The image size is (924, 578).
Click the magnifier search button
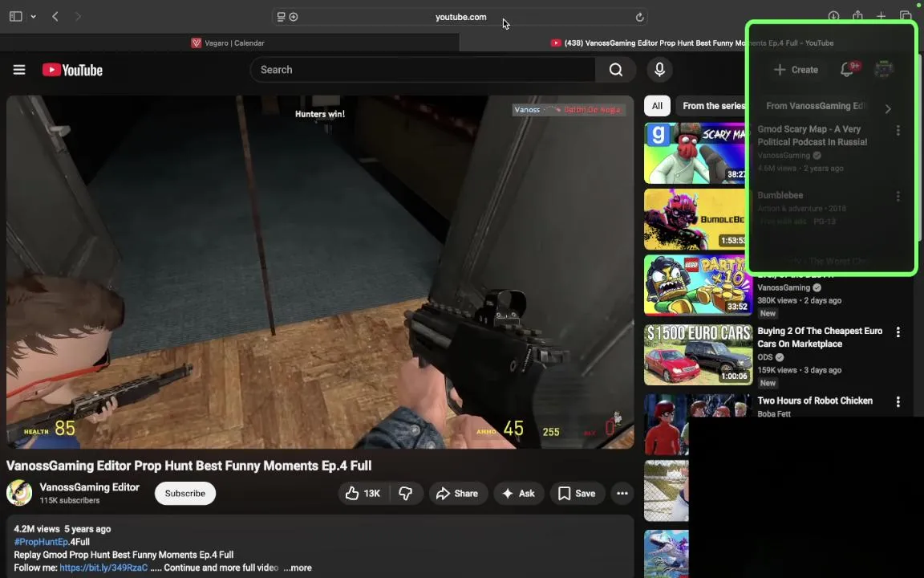[616, 70]
